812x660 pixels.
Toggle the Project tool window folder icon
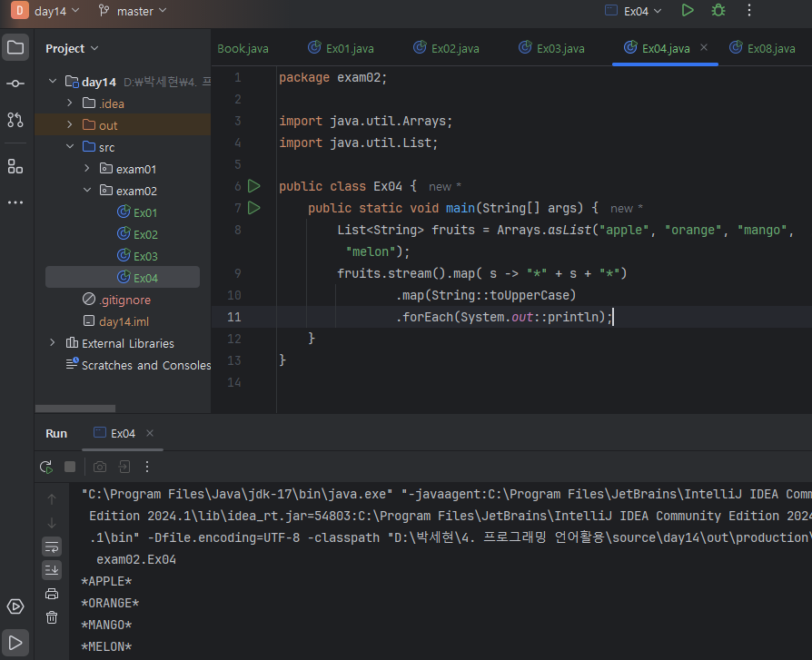pos(15,47)
